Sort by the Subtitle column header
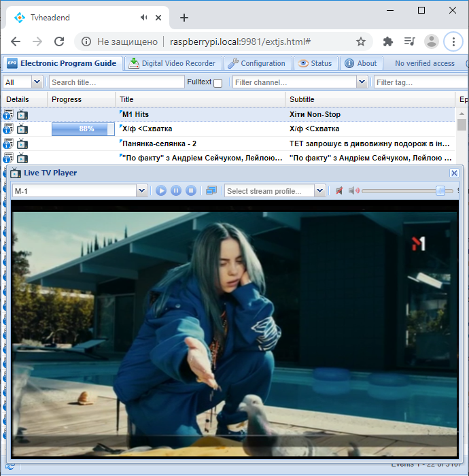 click(x=370, y=99)
